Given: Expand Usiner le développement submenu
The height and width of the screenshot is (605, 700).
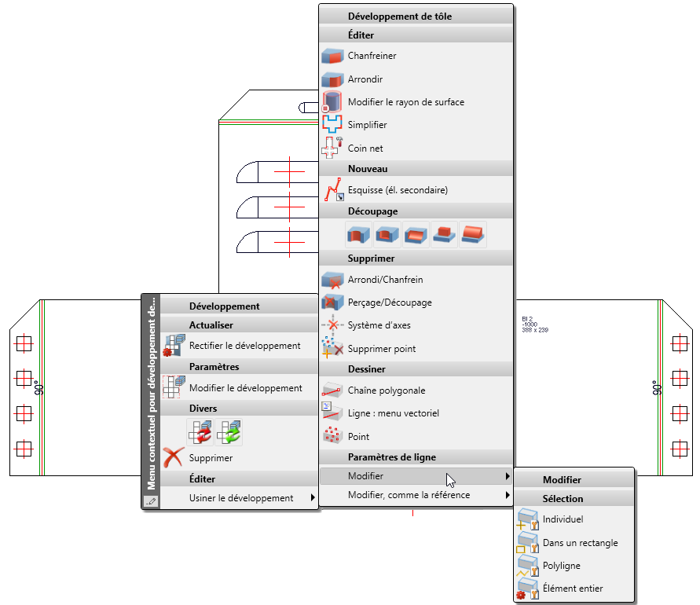Looking at the screenshot, I should click(x=239, y=498).
